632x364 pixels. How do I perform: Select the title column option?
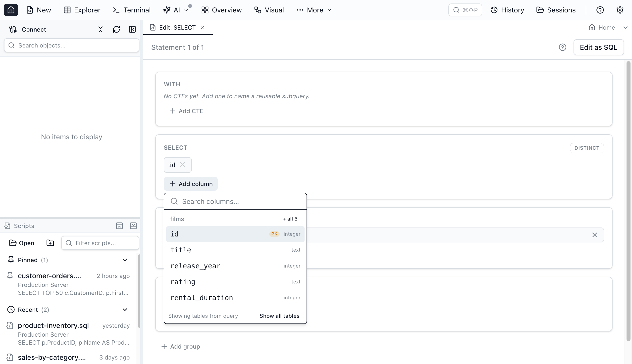pos(235,250)
